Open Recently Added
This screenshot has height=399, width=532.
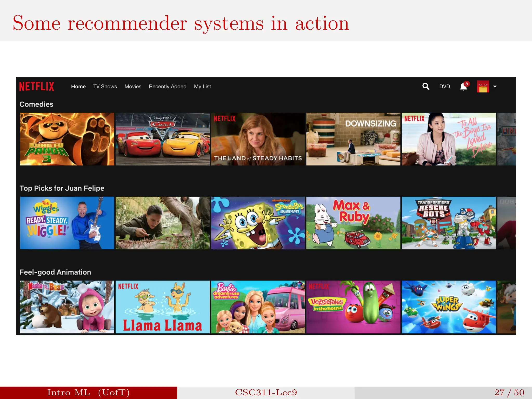pos(168,87)
